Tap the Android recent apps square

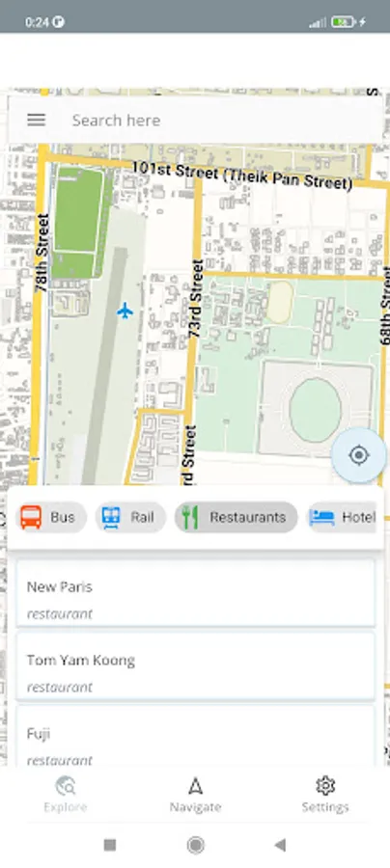110,845
